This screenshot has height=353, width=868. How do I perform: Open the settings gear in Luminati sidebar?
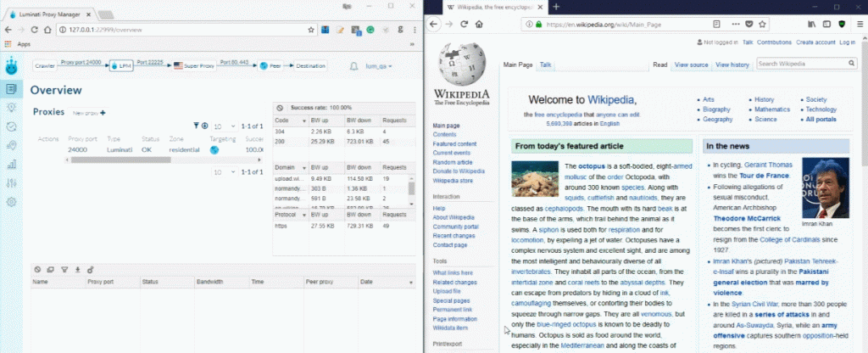click(x=12, y=202)
